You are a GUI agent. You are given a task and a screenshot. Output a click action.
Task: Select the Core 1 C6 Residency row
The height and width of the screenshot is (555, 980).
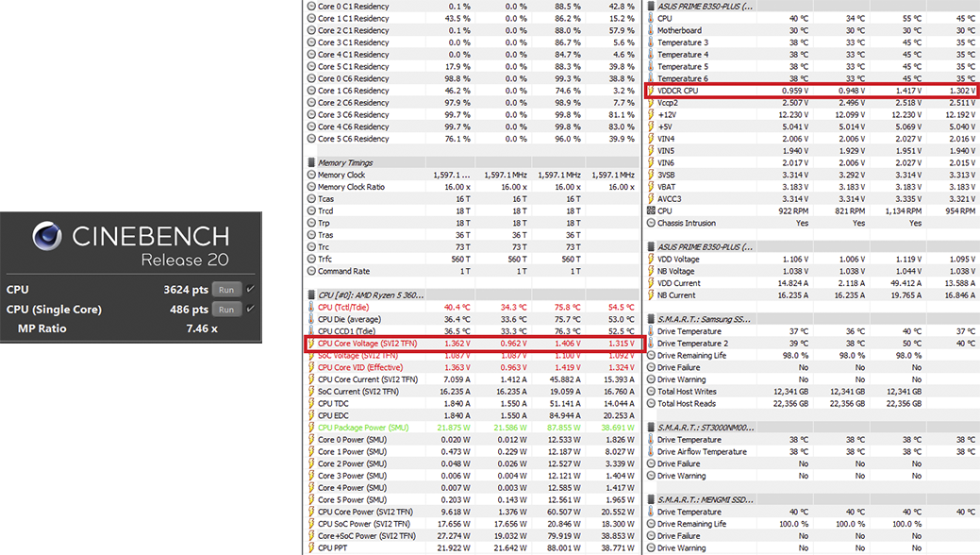tap(473, 91)
